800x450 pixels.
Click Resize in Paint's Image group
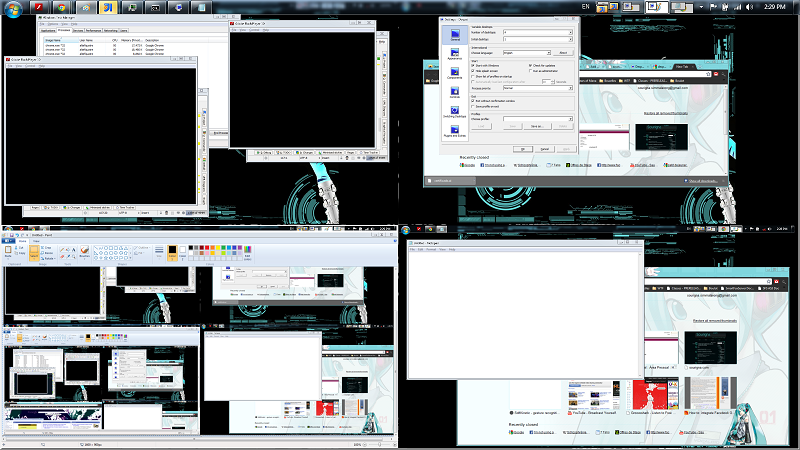45,253
